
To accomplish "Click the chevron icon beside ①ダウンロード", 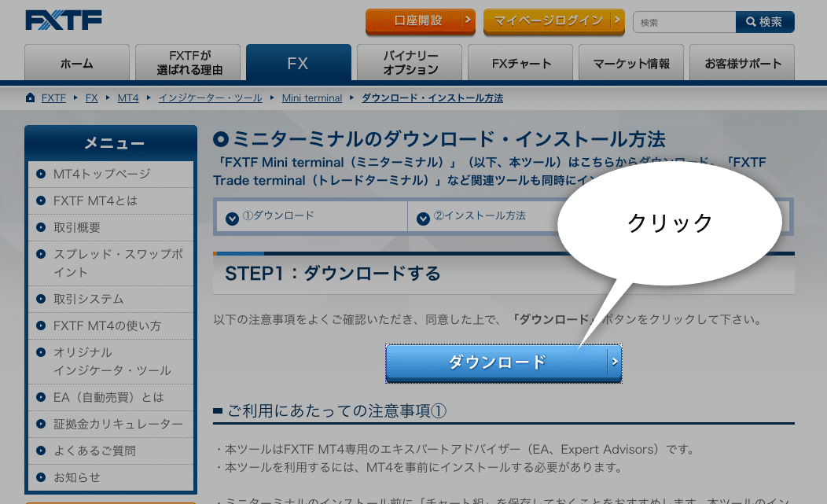I will [232, 219].
